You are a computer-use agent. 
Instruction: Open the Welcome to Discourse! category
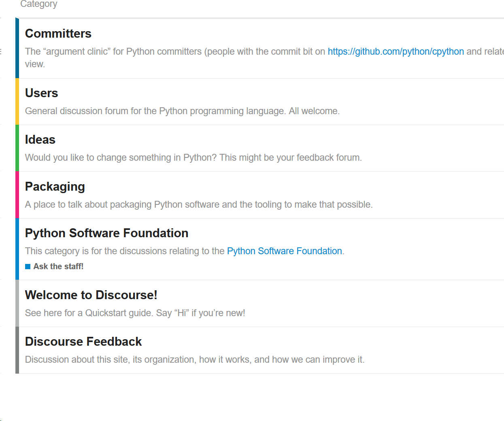(x=91, y=295)
